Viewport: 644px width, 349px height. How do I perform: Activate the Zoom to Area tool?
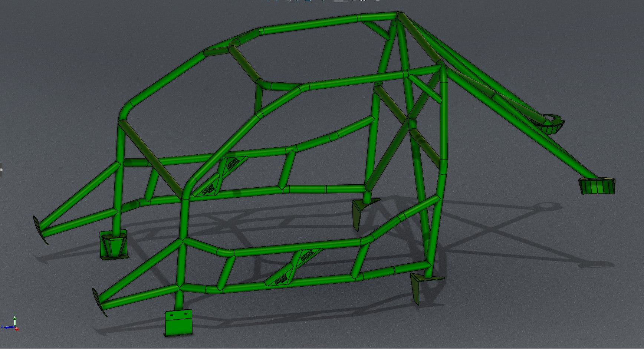(277, 1)
